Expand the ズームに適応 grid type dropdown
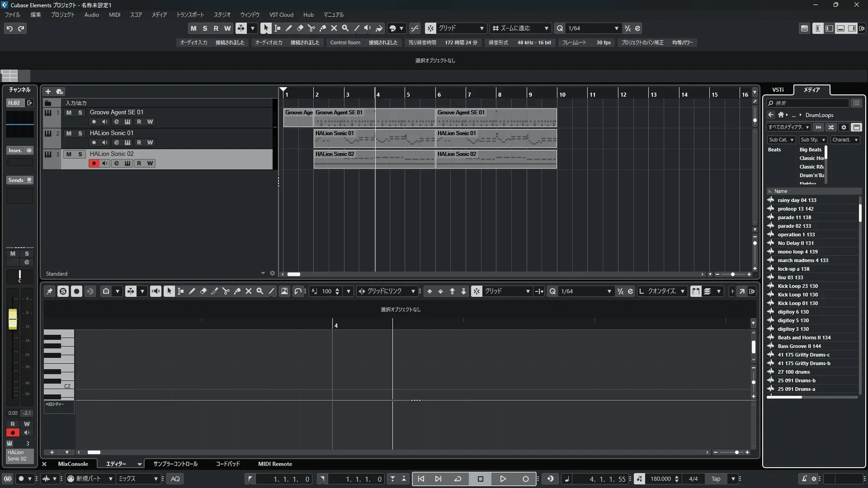Screen dimensions: 868x488 (x=546, y=28)
